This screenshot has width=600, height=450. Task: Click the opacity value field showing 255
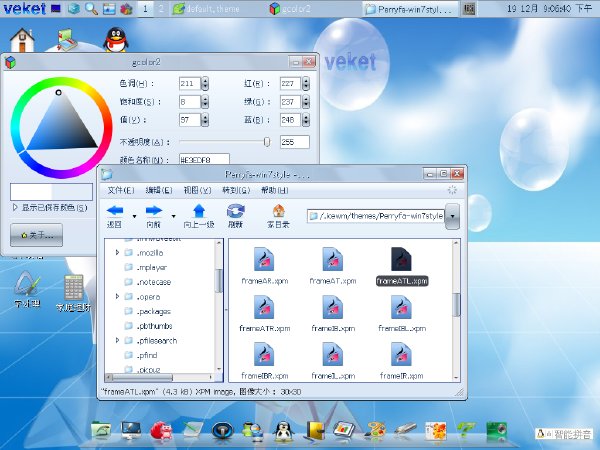pyautogui.click(x=294, y=142)
